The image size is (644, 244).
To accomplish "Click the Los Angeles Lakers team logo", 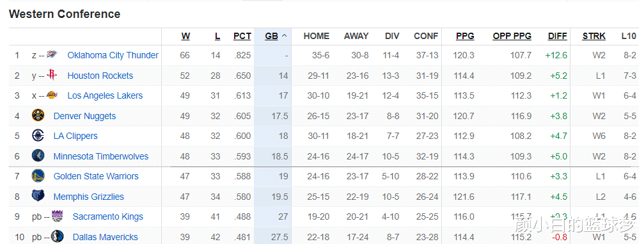I will 52,95.
